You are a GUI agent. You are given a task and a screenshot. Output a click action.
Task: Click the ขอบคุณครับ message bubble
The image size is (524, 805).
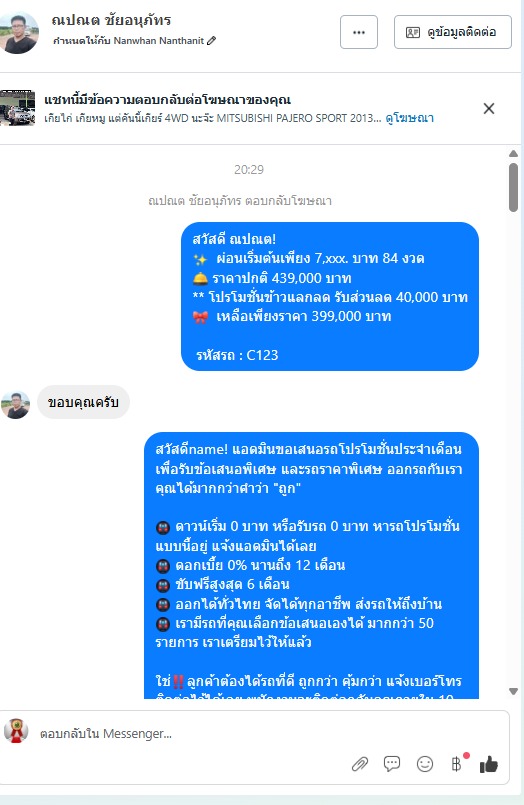(83, 402)
